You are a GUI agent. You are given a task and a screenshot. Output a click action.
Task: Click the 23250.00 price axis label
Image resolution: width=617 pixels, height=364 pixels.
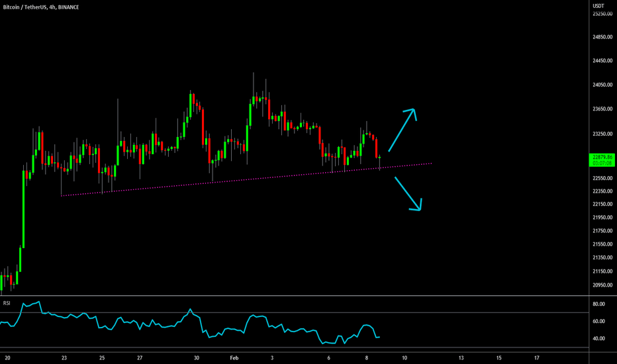pyautogui.click(x=602, y=134)
